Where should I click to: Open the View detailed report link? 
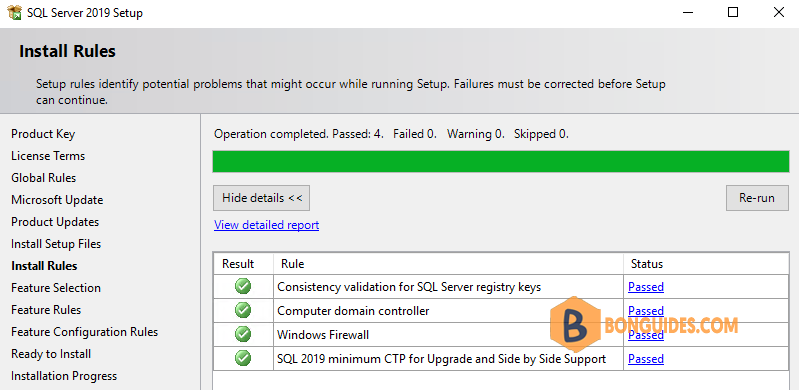pos(267,225)
